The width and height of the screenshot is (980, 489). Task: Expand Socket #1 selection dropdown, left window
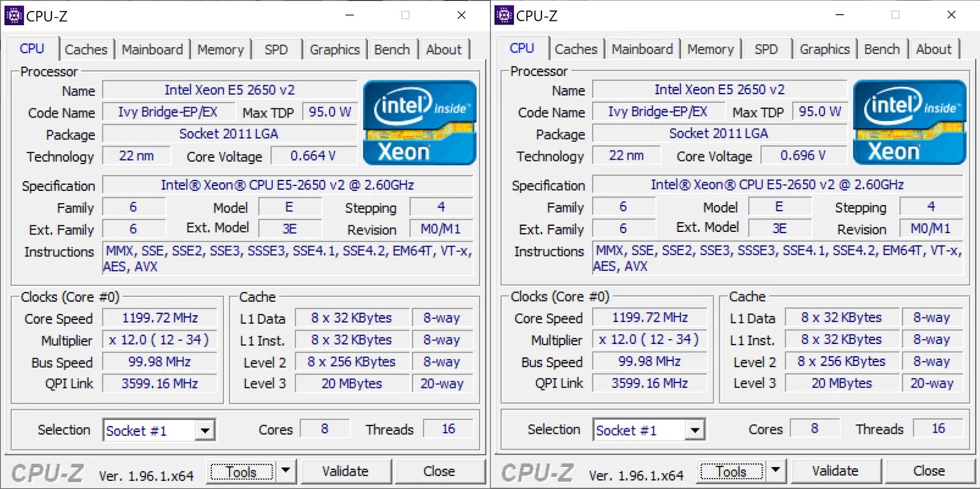tap(205, 431)
